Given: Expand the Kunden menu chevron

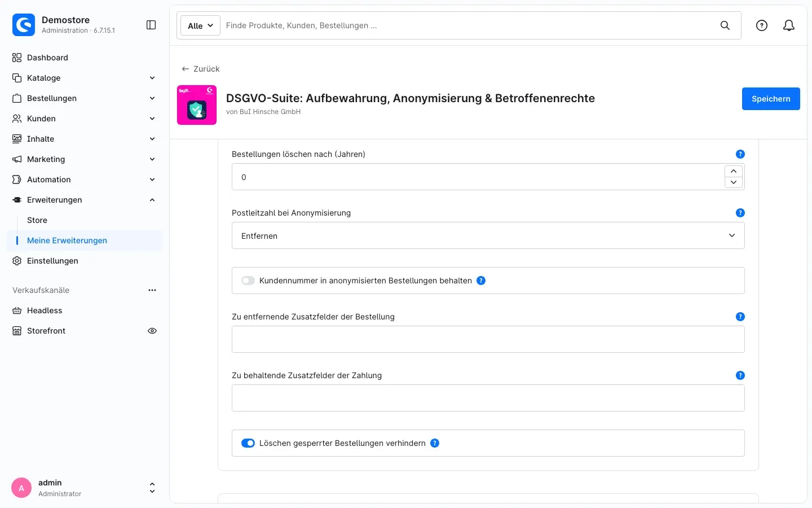Looking at the screenshot, I should tap(152, 119).
